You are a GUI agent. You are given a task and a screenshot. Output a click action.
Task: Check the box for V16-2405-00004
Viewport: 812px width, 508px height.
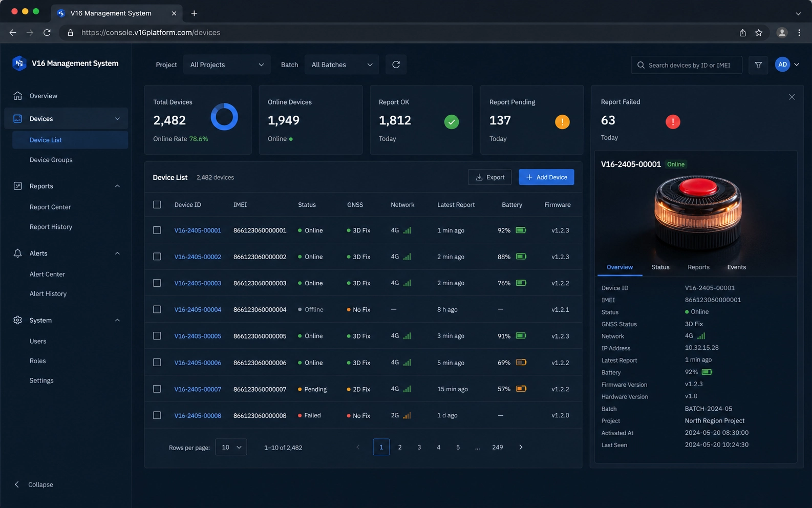[x=157, y=309]
